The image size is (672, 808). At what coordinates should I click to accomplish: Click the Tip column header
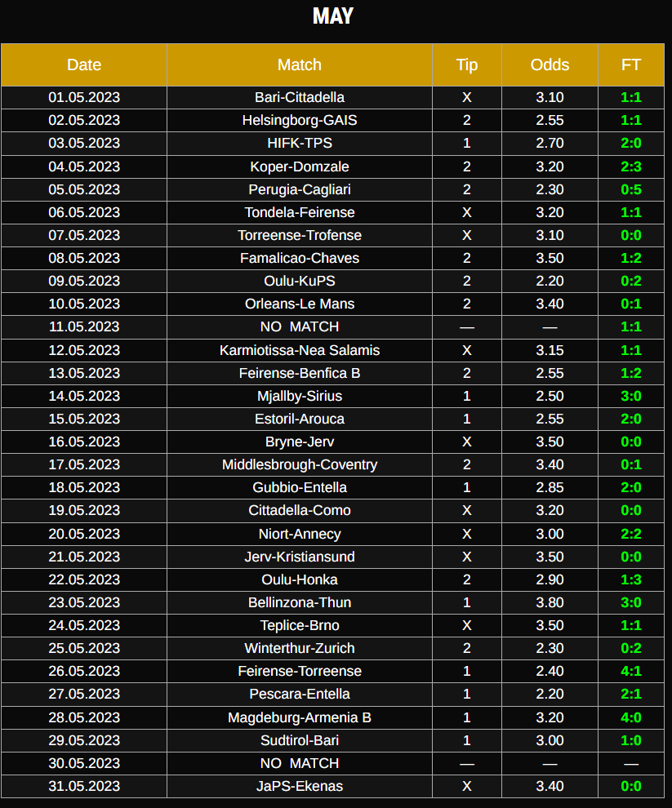467,65
